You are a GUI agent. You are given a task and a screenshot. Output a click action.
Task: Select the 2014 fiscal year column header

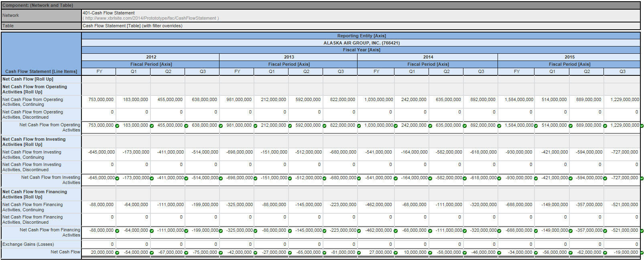tap(428, 57)
